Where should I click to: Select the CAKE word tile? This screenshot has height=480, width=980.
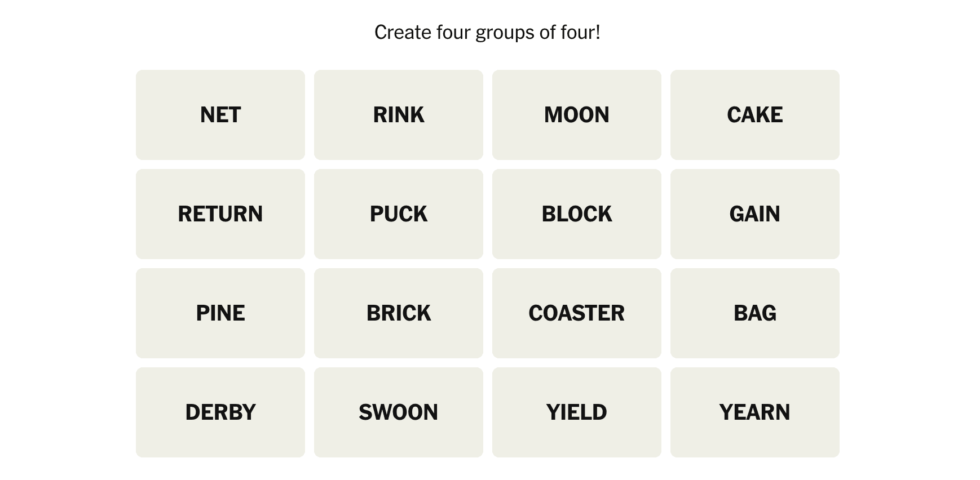(754, 115)
